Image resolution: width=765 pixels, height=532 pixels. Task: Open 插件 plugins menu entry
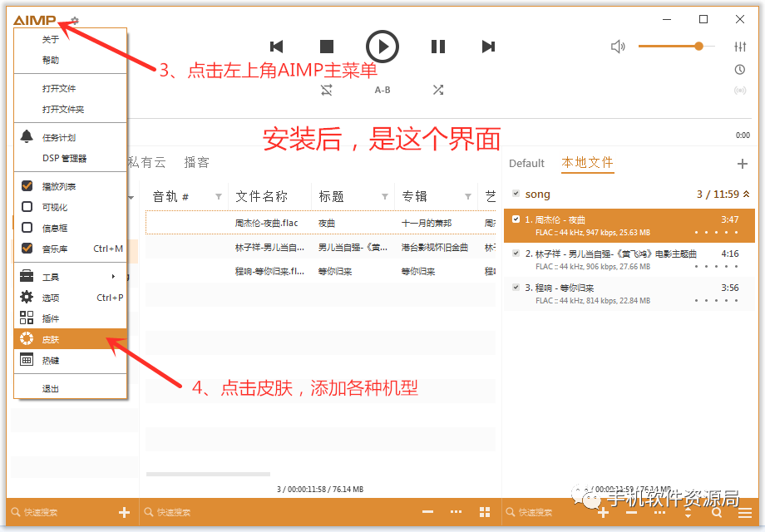70,318
